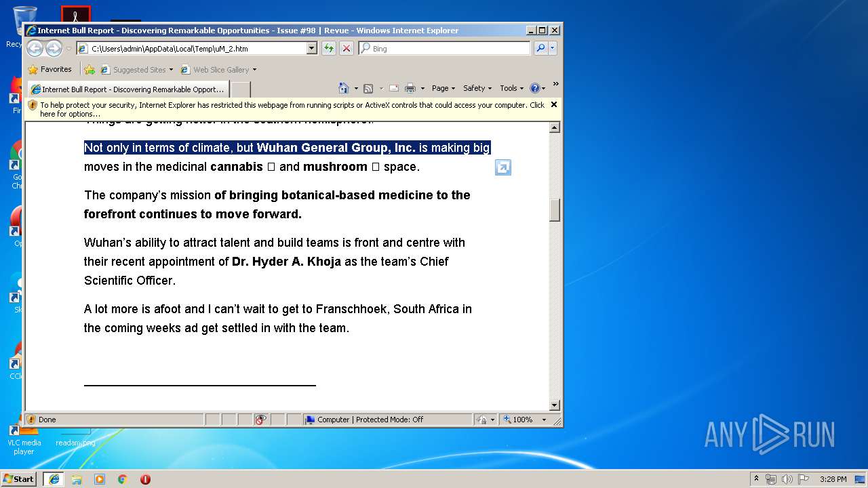Click the RSS feeds icon
This screenshot has height=488, width=868.
(368, 88)
